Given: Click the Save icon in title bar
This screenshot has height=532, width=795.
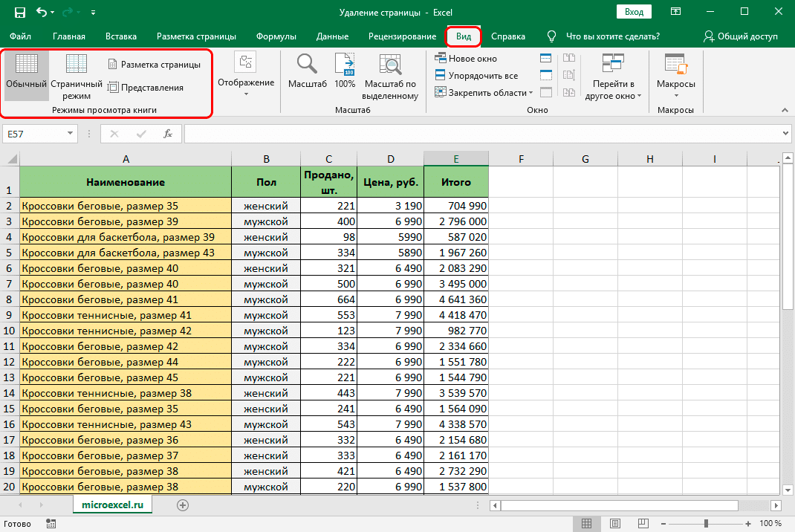Looking at the screenshot, I should tap(20, 13).
